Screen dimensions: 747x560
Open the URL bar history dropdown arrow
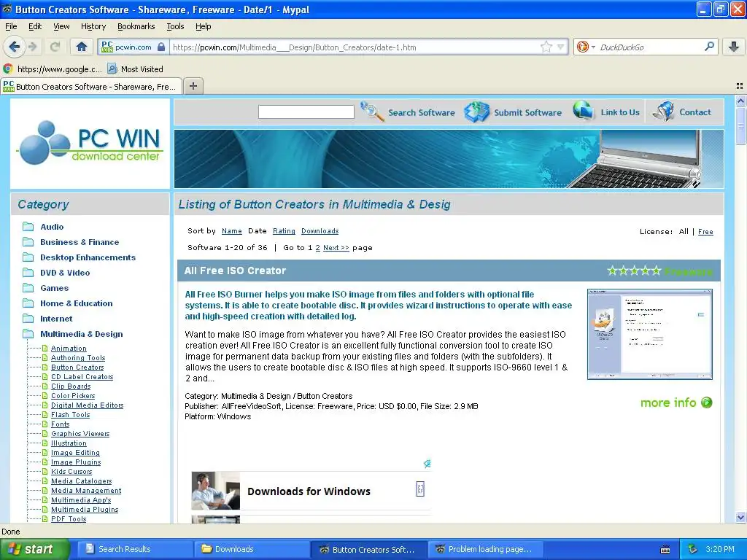[x=561, y=47]
